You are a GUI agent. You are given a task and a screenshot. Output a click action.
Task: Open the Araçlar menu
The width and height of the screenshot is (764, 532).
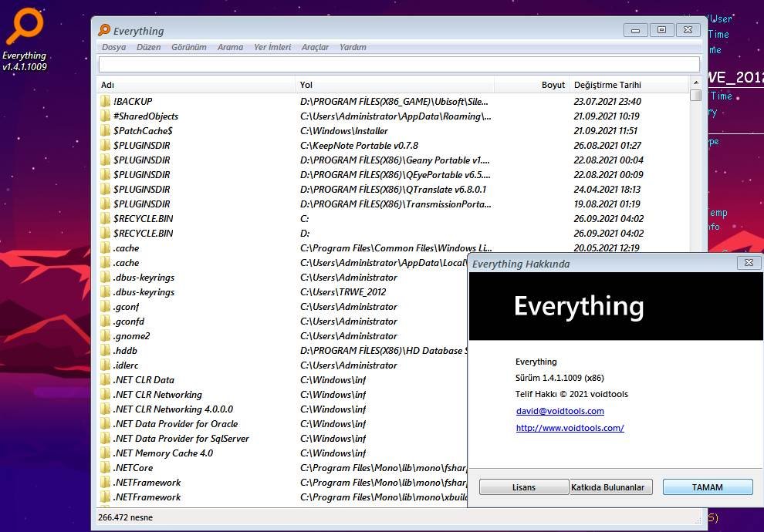point(315,47)
